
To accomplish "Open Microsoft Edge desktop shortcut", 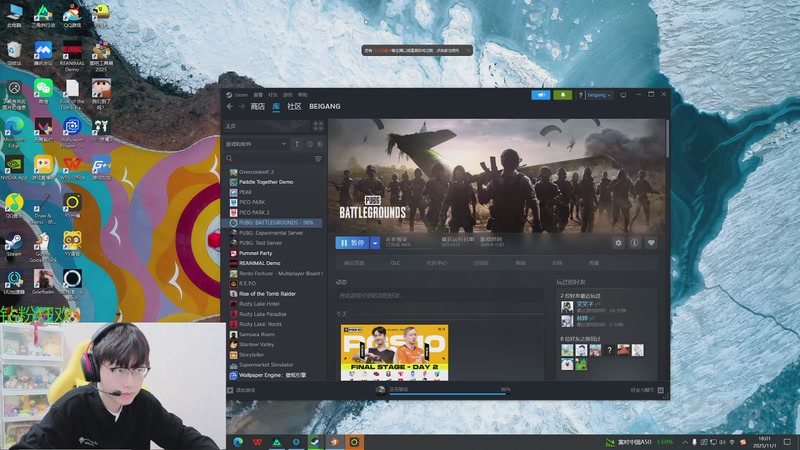I will 14,131.
